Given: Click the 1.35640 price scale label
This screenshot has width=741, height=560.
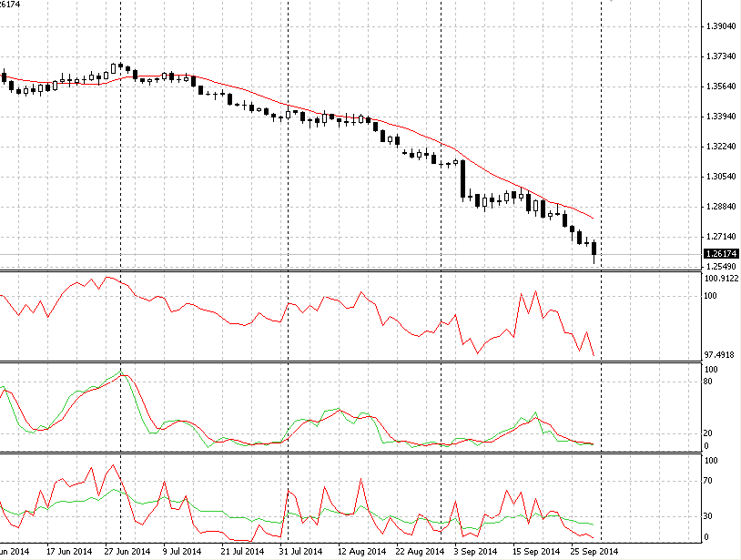Looking at the screenshot, I should click(721, 86).
